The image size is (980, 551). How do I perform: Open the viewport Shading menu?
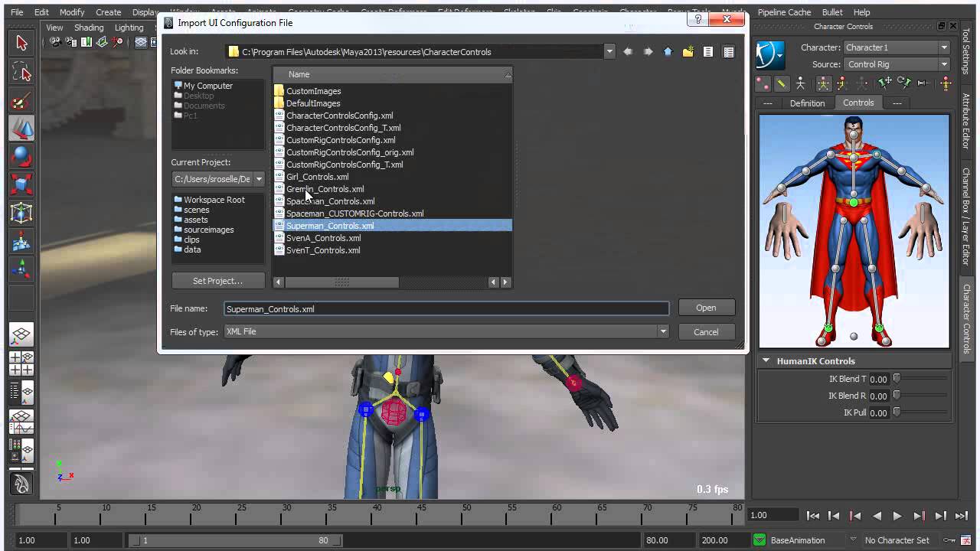[89, 28]
